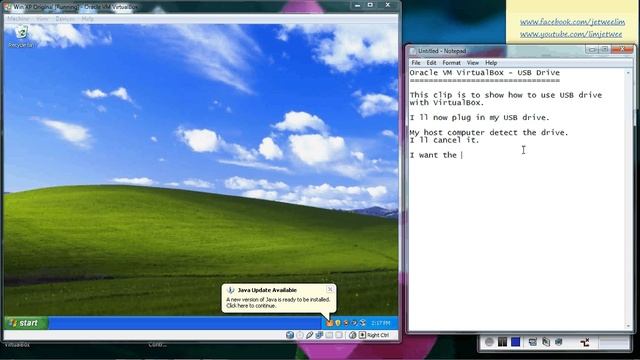Click the grey record circle in recorder toolbar
The height and width of the screenshot is (360, 640).
click(489, 342)
